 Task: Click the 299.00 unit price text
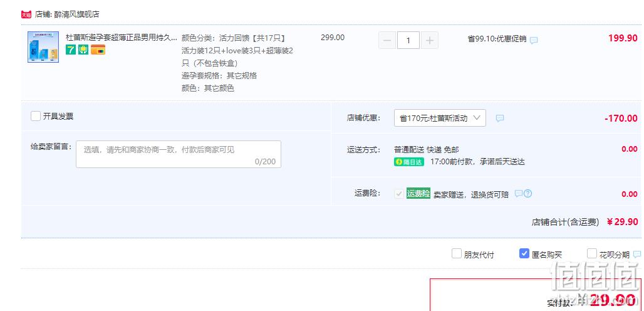click(333, 38)
